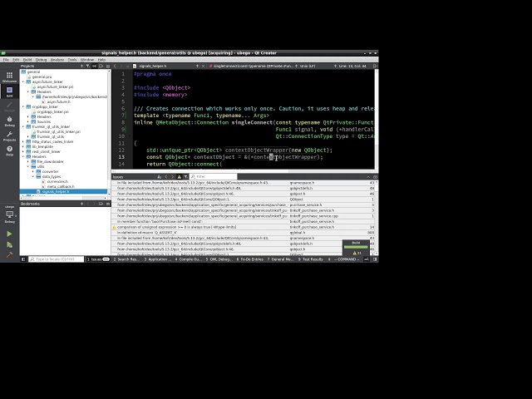Select the comparison of unsigned expression warning
The width and height of the screenshot is (532, 399).
244,227
